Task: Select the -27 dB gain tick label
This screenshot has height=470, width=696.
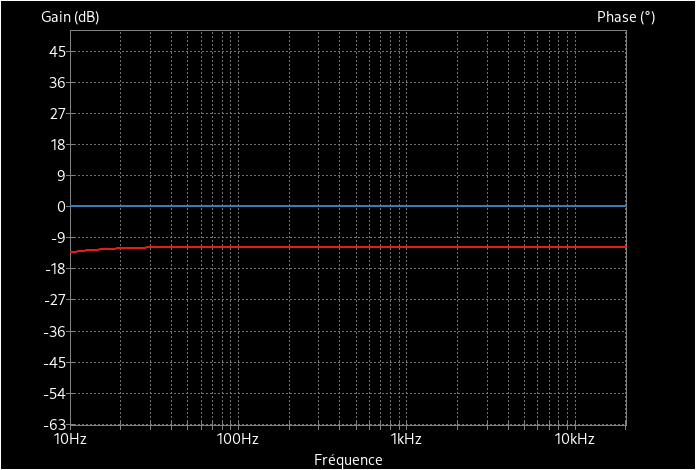Action: 54,299
